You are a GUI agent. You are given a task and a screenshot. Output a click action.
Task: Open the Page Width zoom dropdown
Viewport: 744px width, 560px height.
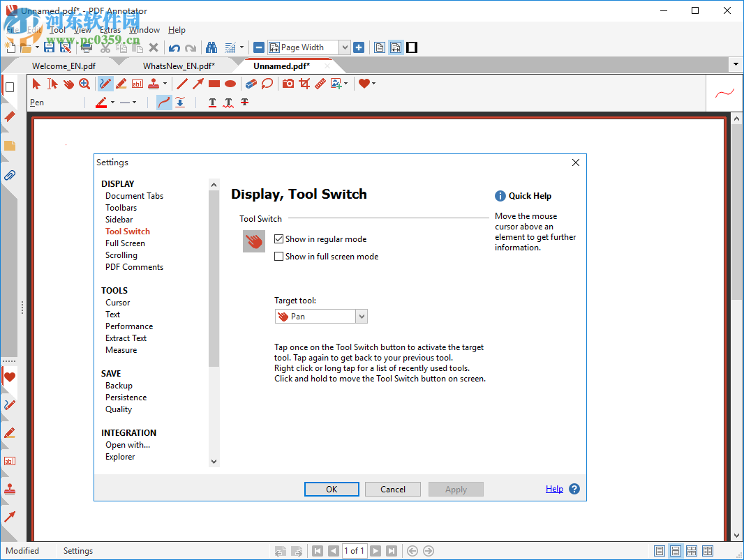click(x=345, y=47)
